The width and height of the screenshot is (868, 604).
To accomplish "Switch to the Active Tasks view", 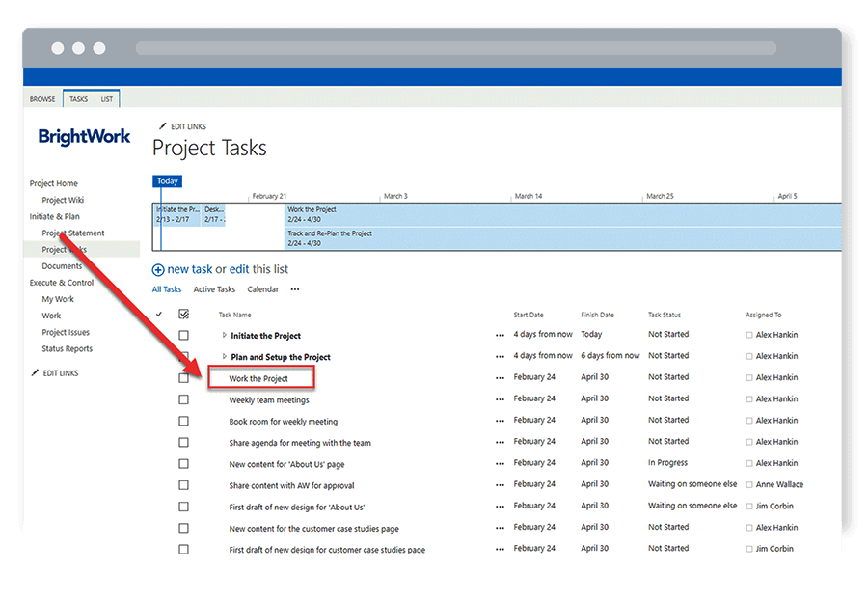I will click(214, 289).
